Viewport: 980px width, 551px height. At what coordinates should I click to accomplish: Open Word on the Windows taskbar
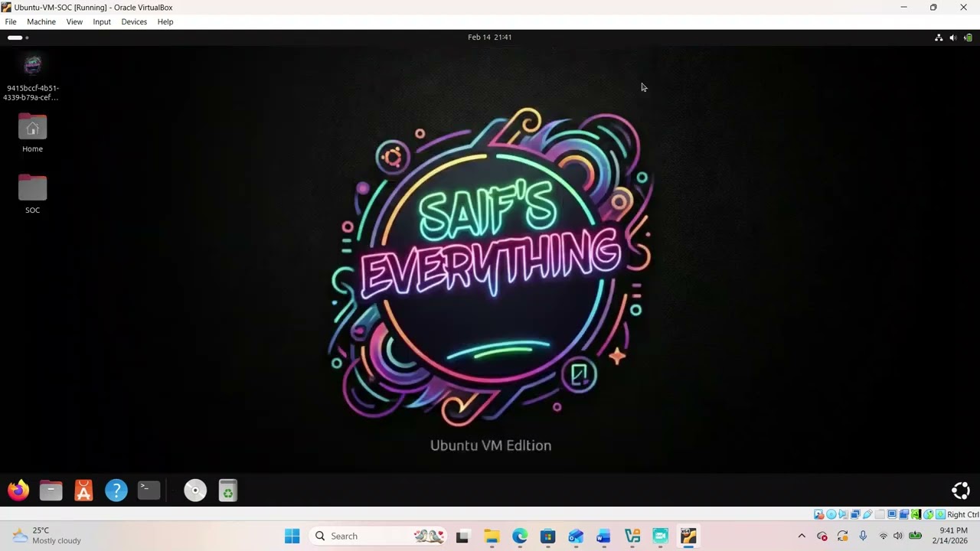[604, 536]
